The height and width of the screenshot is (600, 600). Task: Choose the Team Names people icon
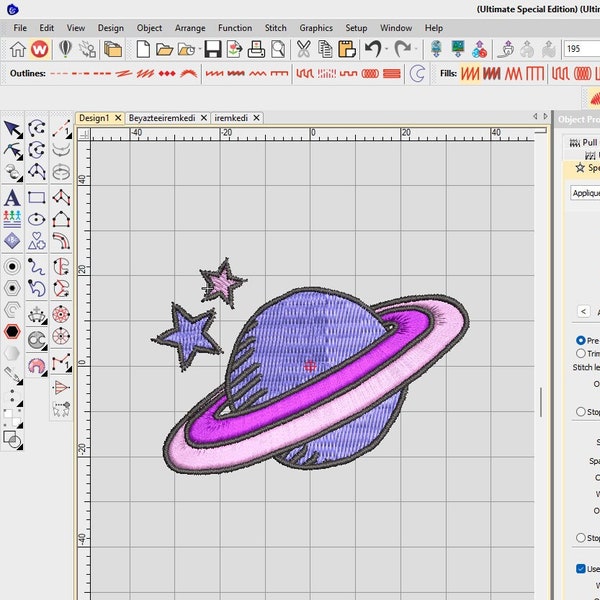click(12, 219)
